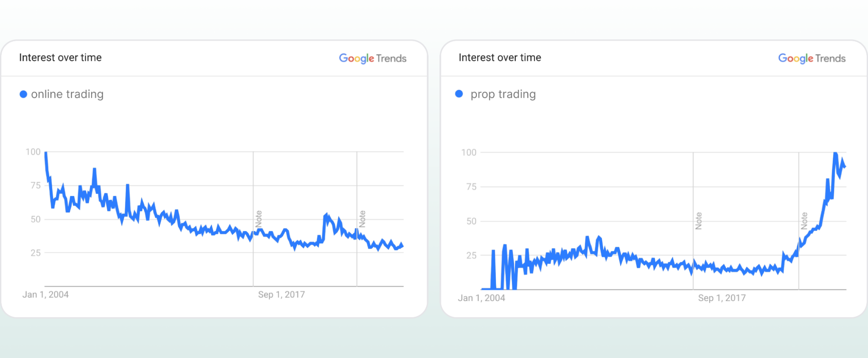Viewport: 868px width, 358px height.
Task: Select the online trading legend label
Action: pyautogui.click(x=67, y=94)
